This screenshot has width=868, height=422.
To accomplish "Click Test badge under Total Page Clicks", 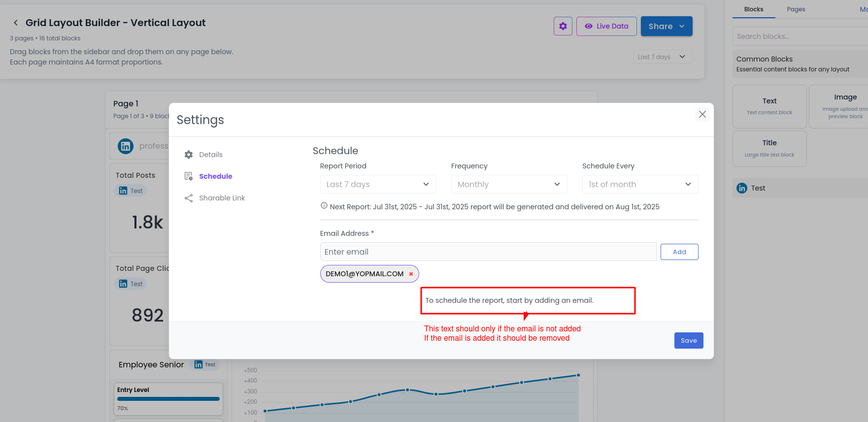I will click(131, 284).
